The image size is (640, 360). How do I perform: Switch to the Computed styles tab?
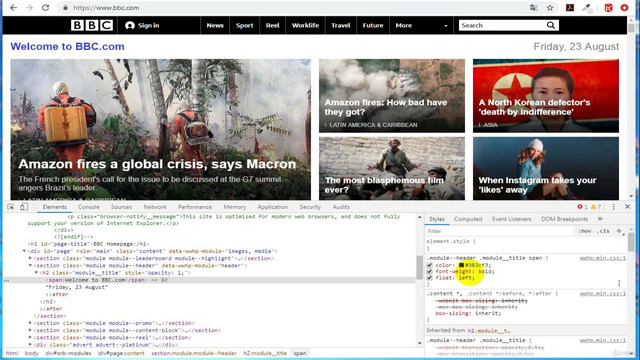pyautogui.click(x=468, y=219)
